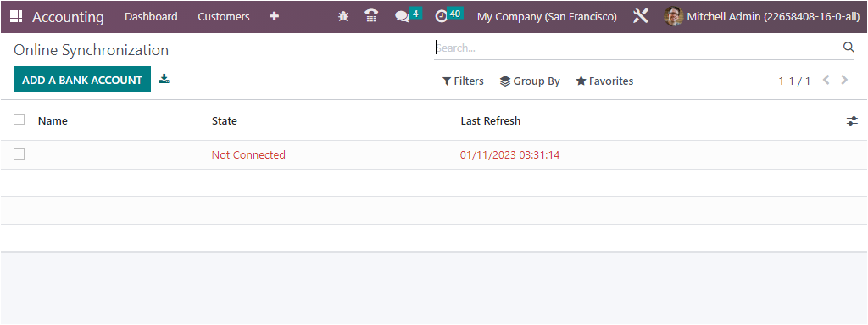Open the apps grid home menu
868x325 pixels.
pos(16,17)
